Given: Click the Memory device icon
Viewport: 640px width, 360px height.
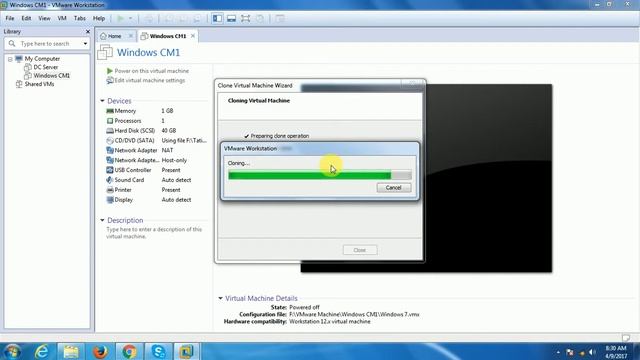Looking at the screenshot, I should pos(110,111).
